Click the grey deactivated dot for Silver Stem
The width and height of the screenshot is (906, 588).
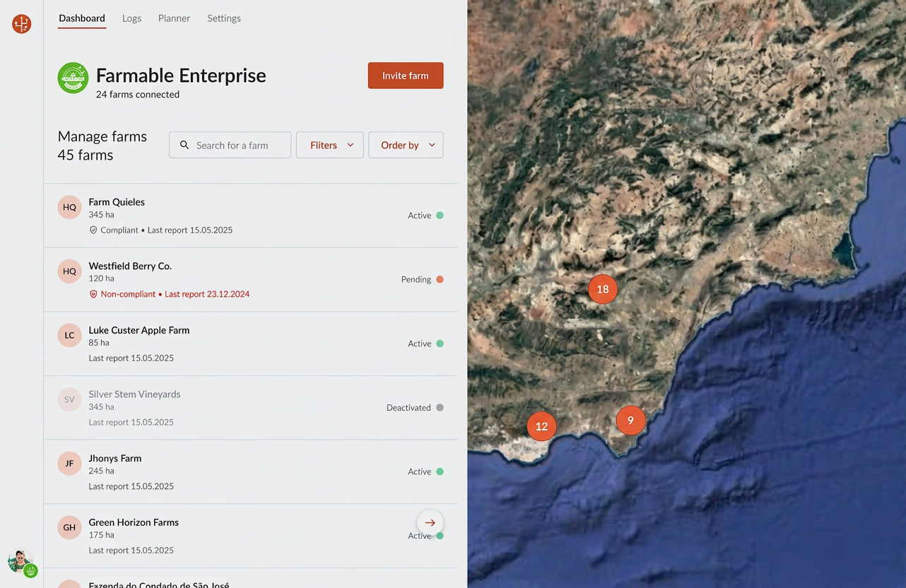(x=440, y=408)
